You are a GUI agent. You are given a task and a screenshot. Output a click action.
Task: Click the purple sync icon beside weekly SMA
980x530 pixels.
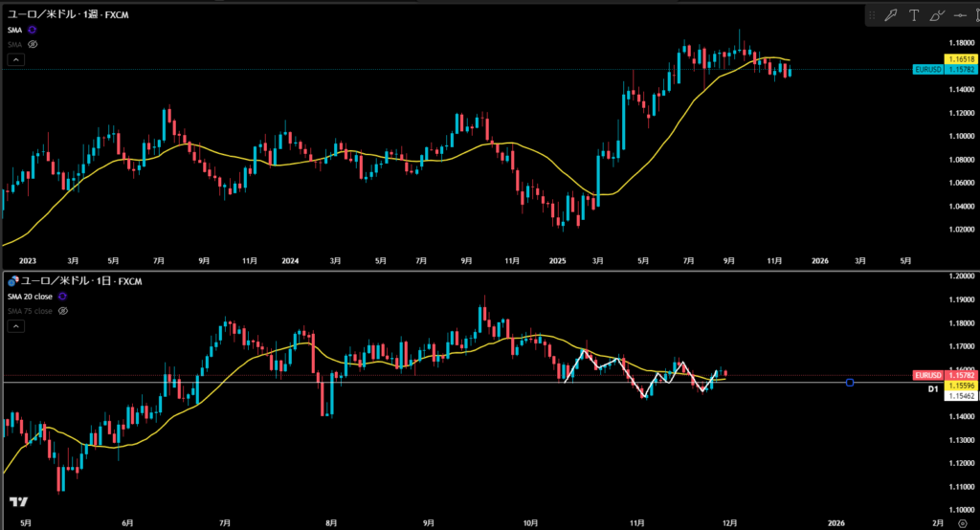tap(32, 31)
